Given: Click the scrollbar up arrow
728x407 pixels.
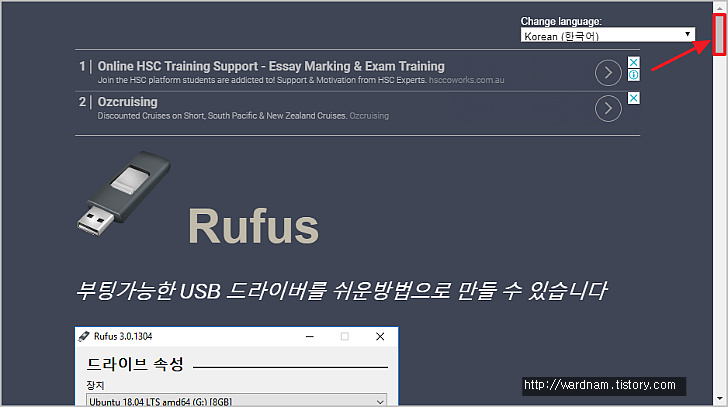Looking at the screenshot, I should [x=720, y=7].
